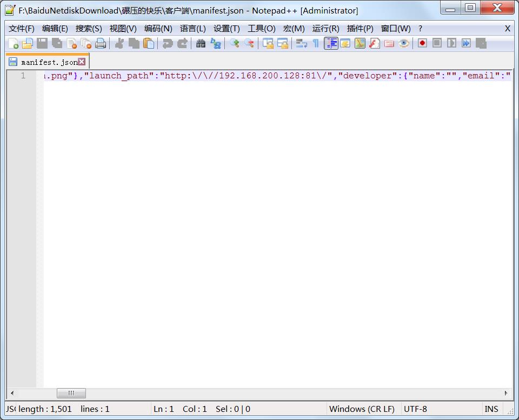Open the 工具(O) menu
Image resolution: width=519 pixels, height=420 pixels.
(262, 29)
